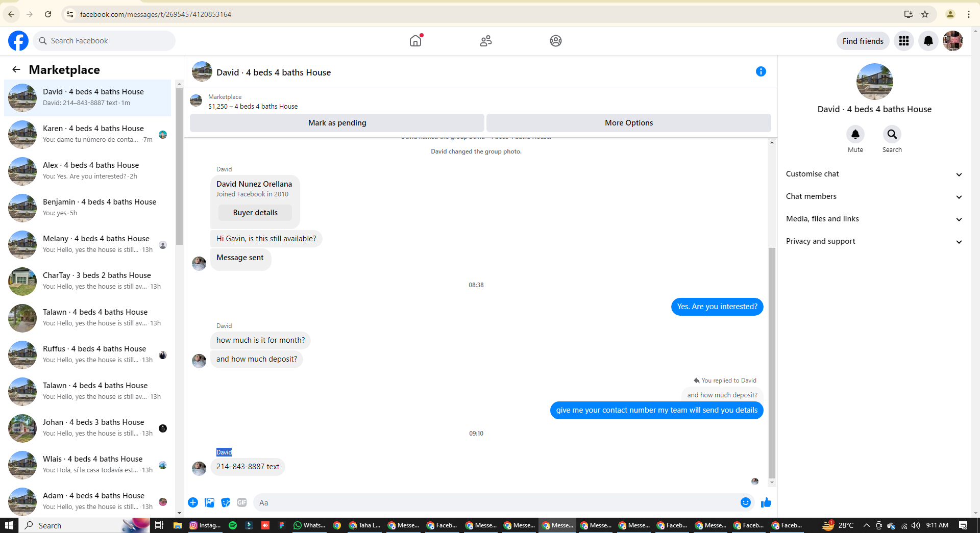Image resolution: width=980 pixels, height=533 pixels.
Task: Expand the Privacy and support section
Action: point(874,241)
